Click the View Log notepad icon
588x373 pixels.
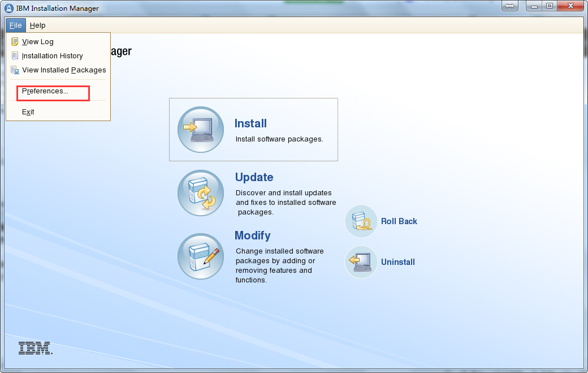(15, 42)
